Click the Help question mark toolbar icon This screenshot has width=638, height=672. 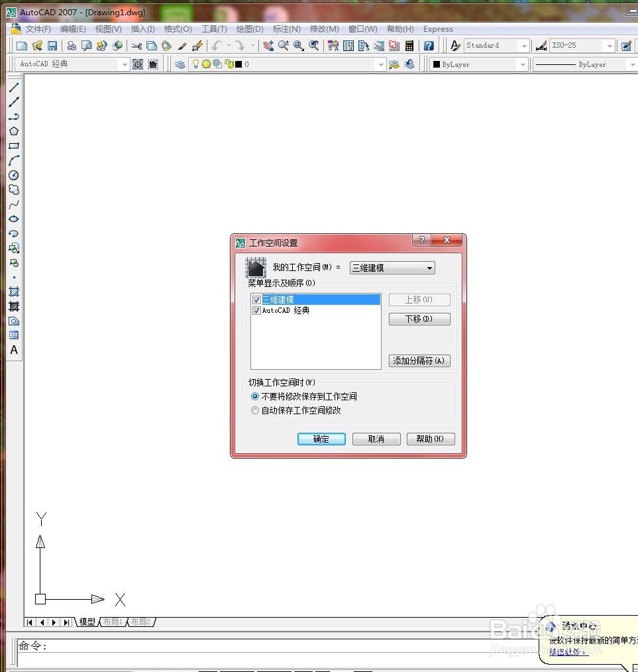tap(429, 46)
